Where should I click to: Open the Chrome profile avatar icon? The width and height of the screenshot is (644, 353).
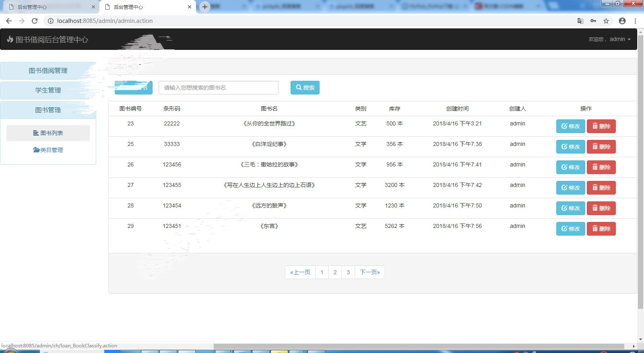(622, 21)
